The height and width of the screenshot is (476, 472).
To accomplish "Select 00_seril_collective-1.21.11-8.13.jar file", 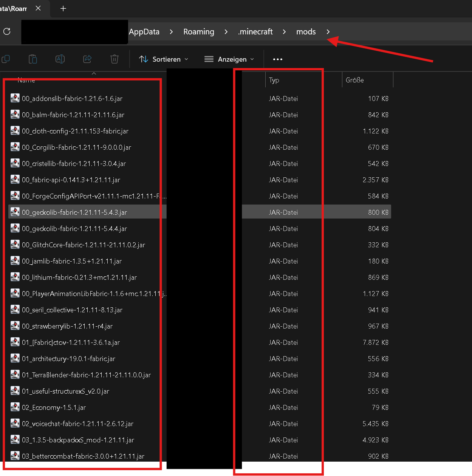I will [72, 310].
